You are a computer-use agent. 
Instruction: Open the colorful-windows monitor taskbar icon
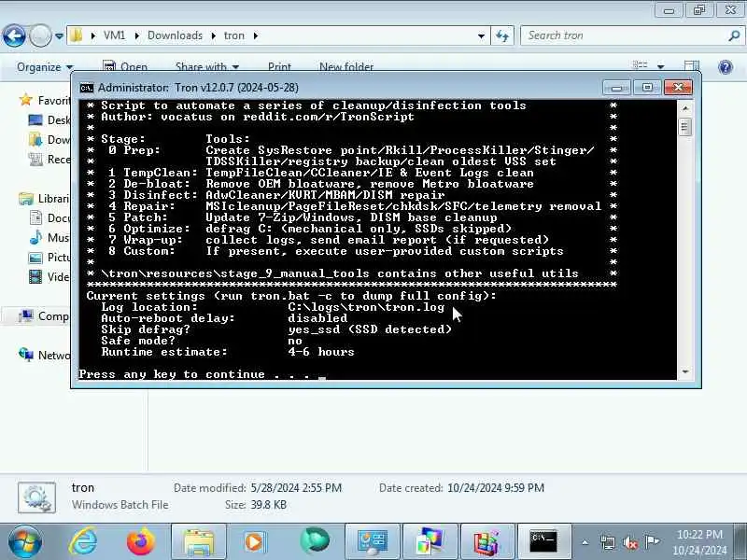point(430,542)
